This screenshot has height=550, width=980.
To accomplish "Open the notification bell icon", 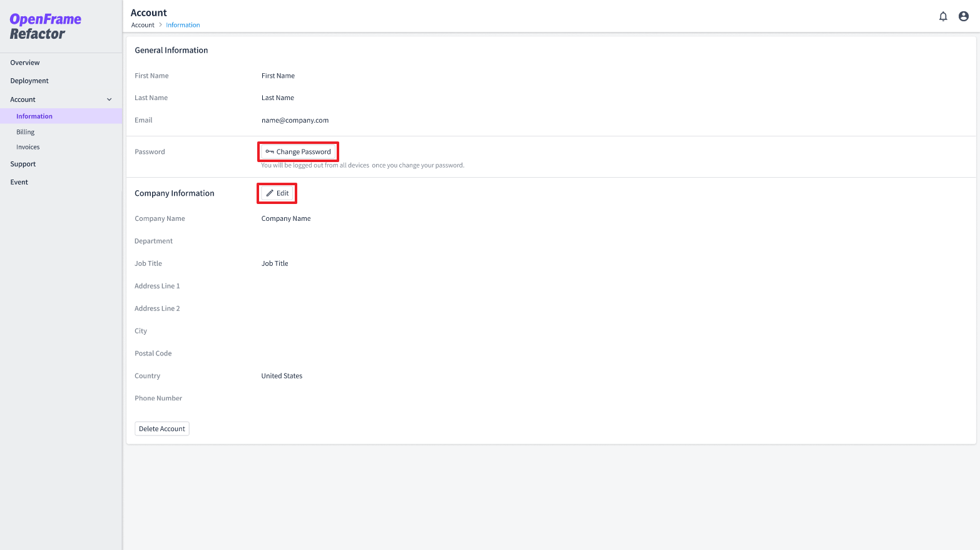I will click(x=943, y=16).
